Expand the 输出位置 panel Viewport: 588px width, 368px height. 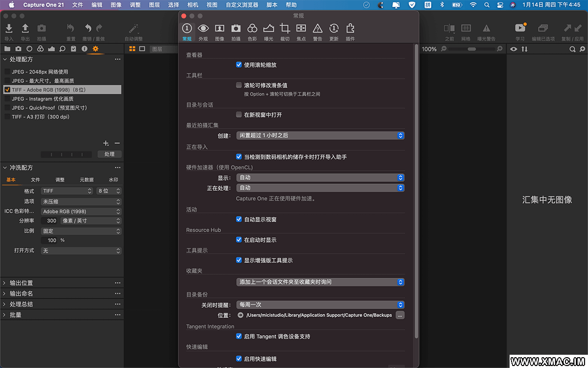[x=4, y=283]
